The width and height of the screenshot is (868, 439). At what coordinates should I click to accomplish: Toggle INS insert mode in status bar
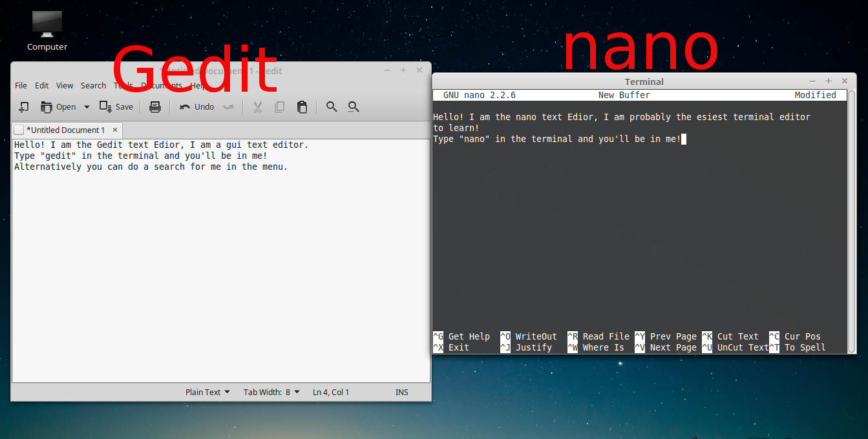point(402,392)
